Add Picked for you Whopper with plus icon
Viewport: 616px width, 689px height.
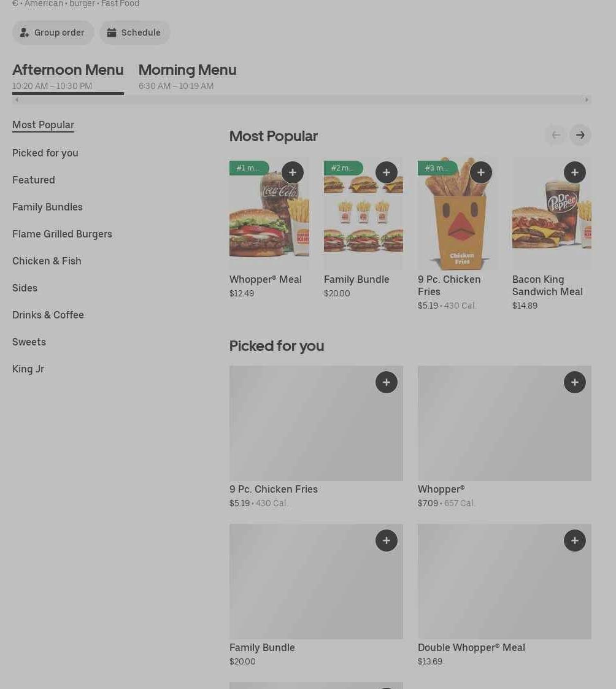(x=575, y=382)
